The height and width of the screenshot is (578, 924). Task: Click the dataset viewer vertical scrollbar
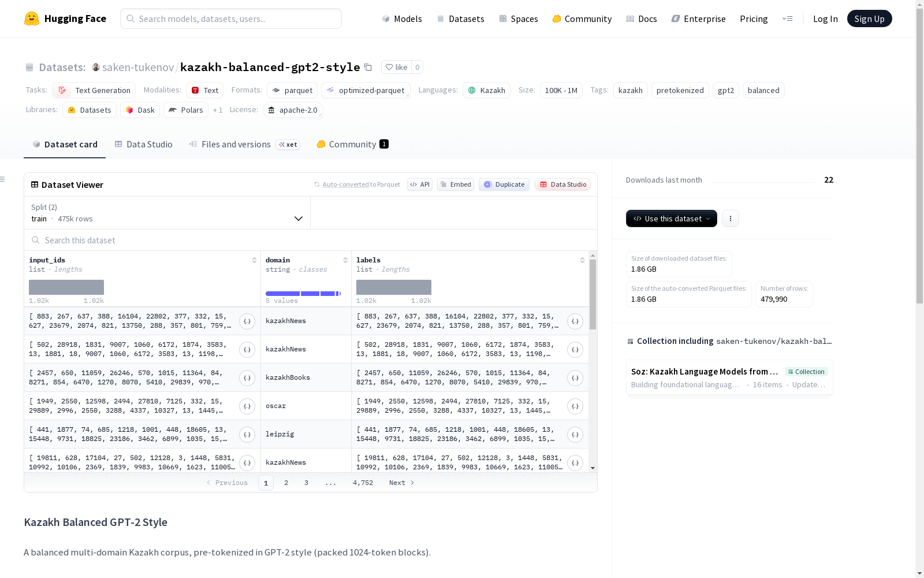tap(593, 295)
